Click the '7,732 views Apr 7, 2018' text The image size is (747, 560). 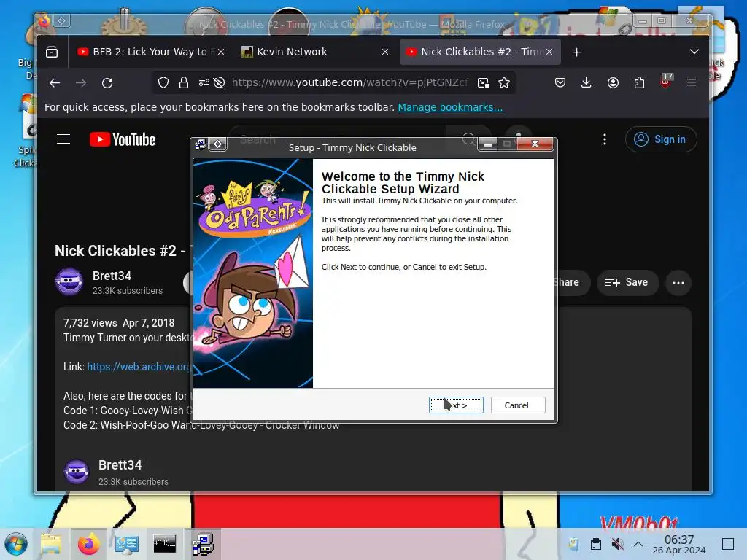coord(119,323)
